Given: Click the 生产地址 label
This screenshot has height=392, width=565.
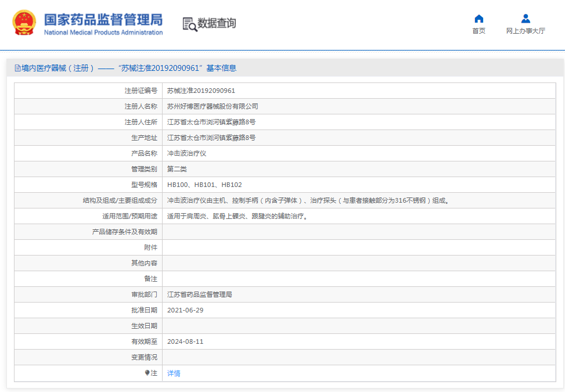Looking at the screenshot, I should point(144,138).
